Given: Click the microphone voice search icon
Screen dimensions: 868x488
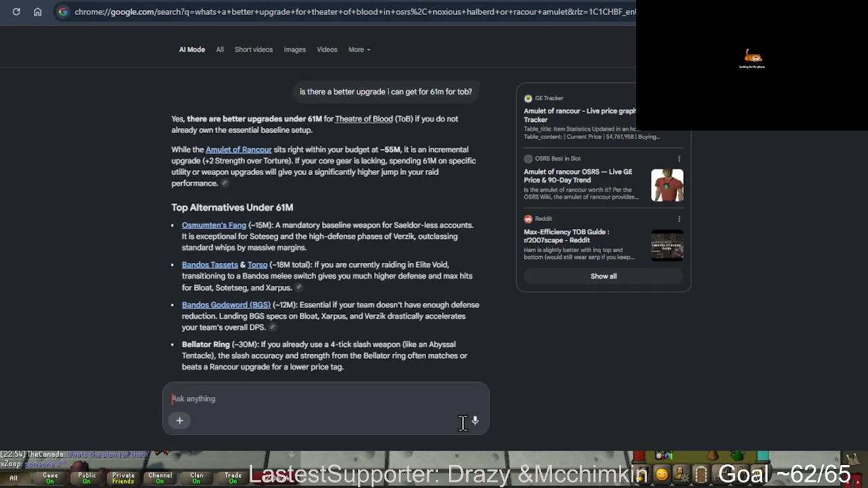Looking at the screenshot, I should [475, 421].
